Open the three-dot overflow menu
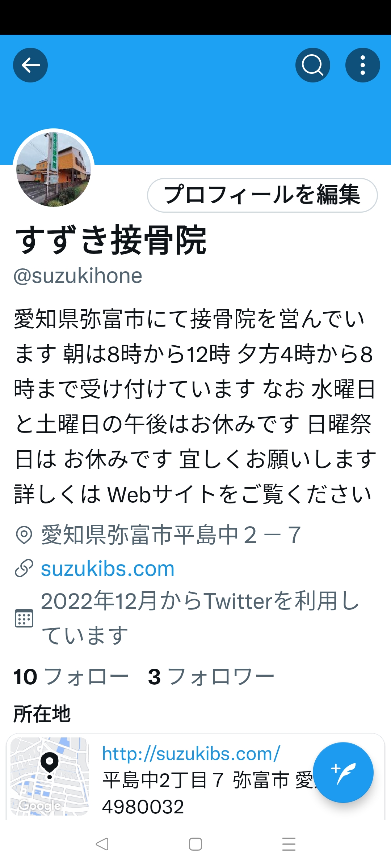Viewport: 391px width, 868px height. 363,65
